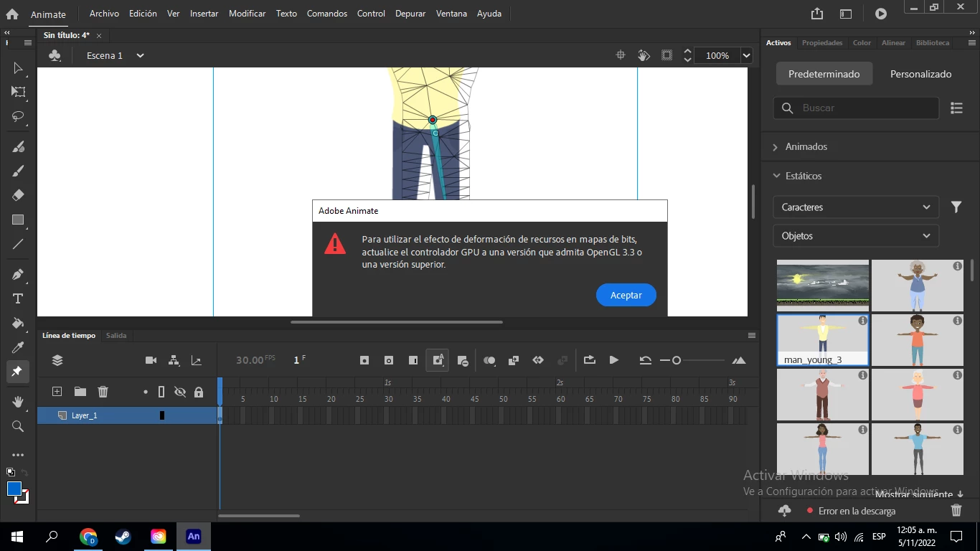This screenshot has width=980, height=551.
Task: Select the Eyedropper tool
Action: (19, 348)
